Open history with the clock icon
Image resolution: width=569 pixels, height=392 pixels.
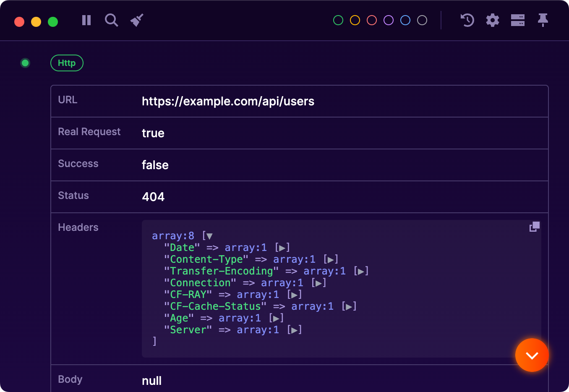[x=467, y=20]
